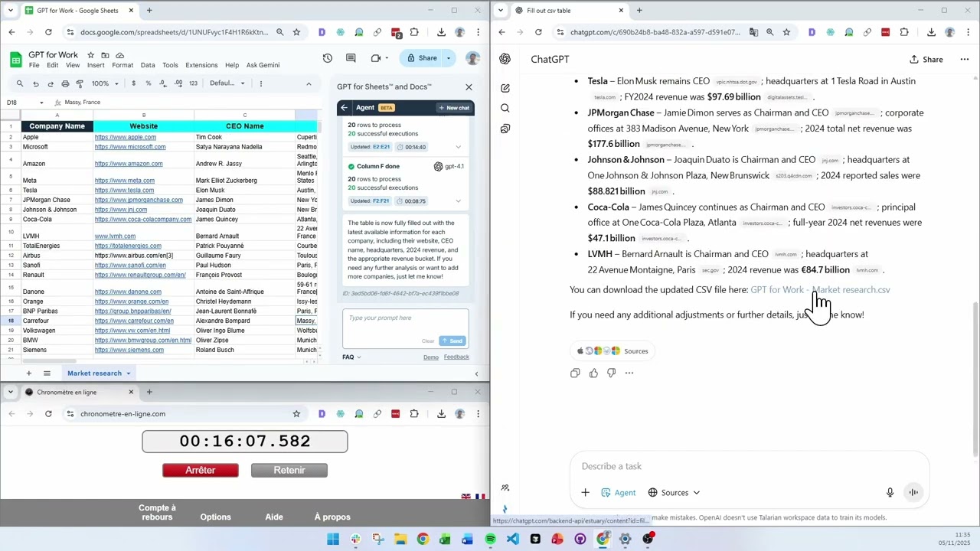The width and height of the screenshot is (980, 551).
Task: Close the GPT for Sheets sidebar
Action: [x=469, y=87]
